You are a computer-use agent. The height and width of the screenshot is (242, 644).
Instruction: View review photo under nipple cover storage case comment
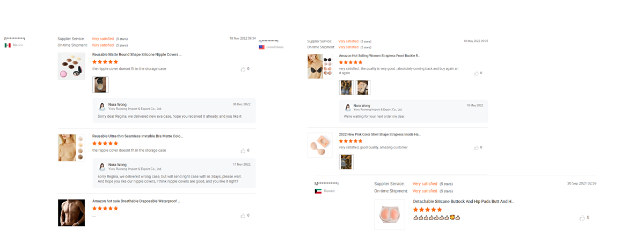click(100, 84)
